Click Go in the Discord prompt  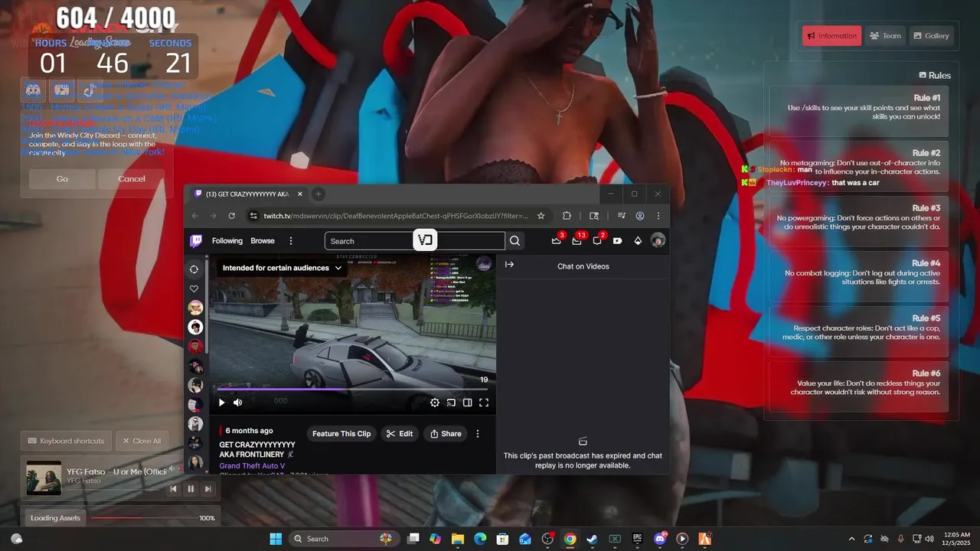[x=62, y=178]
